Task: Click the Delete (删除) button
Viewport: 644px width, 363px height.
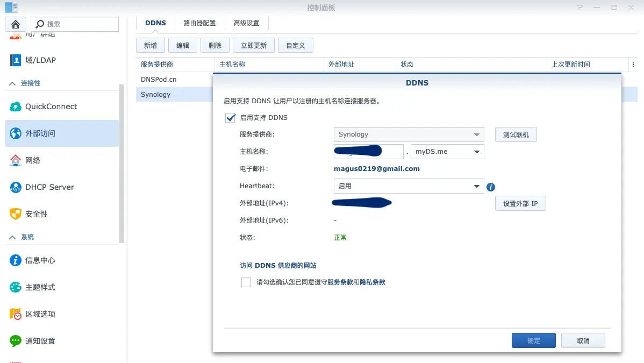Action: [x=215, y=45]
